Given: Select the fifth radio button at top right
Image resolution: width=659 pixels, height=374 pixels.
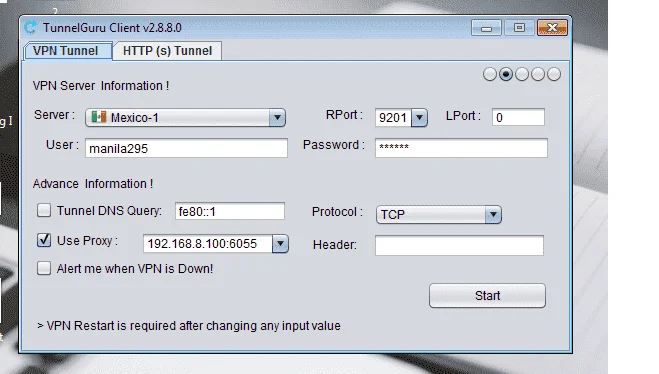Looking at the screenshot, I should 554,74.
